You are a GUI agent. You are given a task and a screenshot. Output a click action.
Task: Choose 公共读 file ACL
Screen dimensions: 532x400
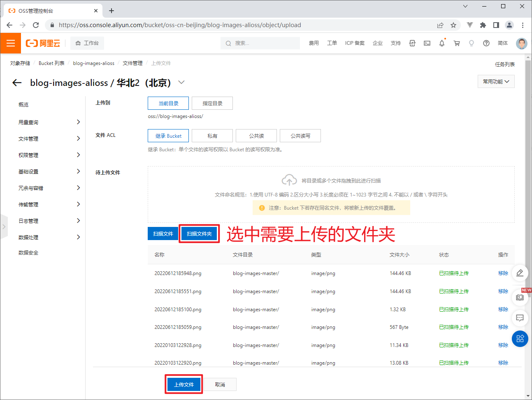(x=256, y=136)
